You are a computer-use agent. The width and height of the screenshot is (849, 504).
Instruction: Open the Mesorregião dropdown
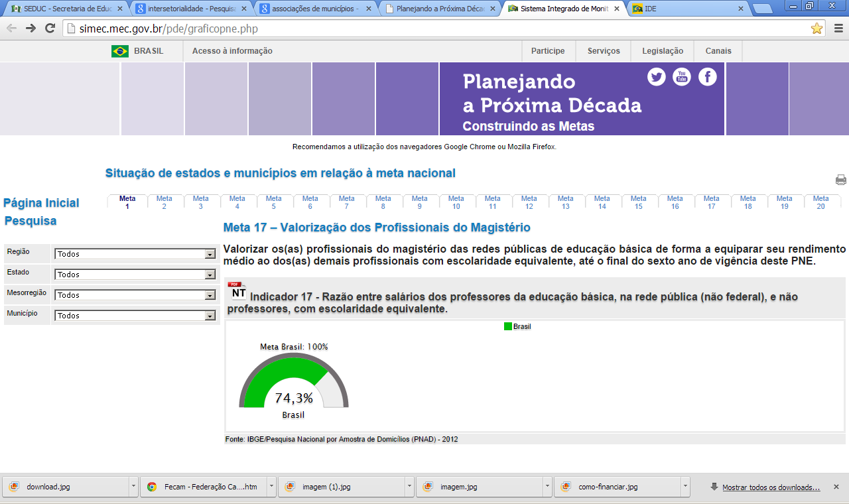tap(135, 295)
